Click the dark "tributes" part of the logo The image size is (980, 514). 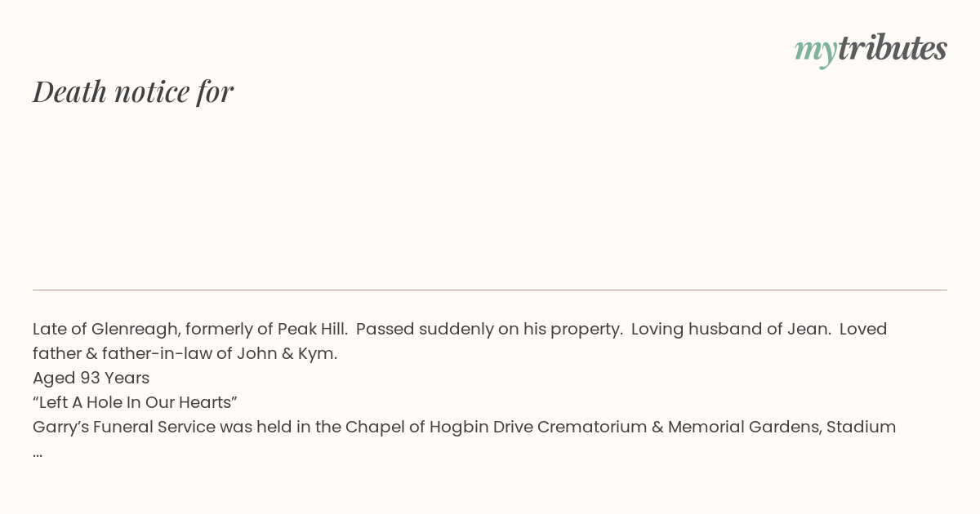pyautogui.click(x=892, y=49)
